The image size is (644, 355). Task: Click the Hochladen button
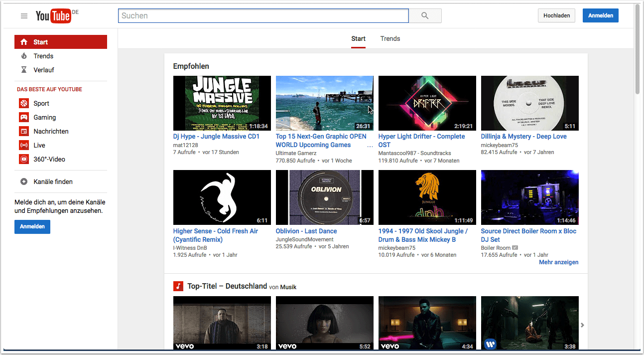[x=556, y=15]
